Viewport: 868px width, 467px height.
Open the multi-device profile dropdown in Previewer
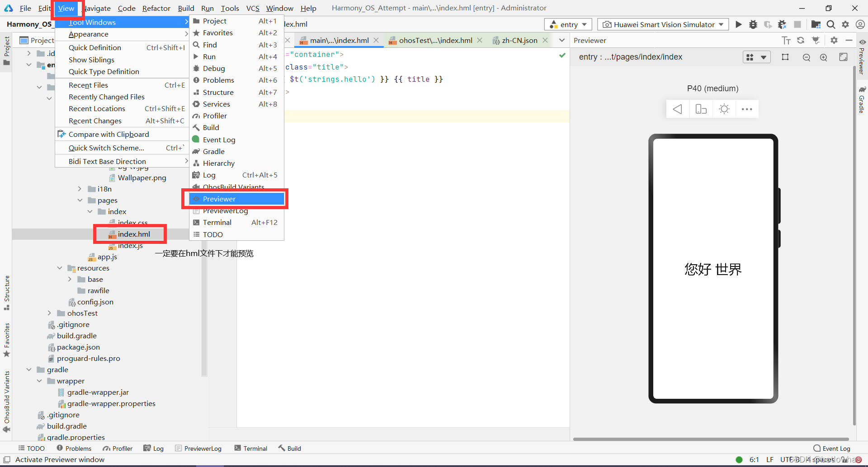tap(757, 57)
